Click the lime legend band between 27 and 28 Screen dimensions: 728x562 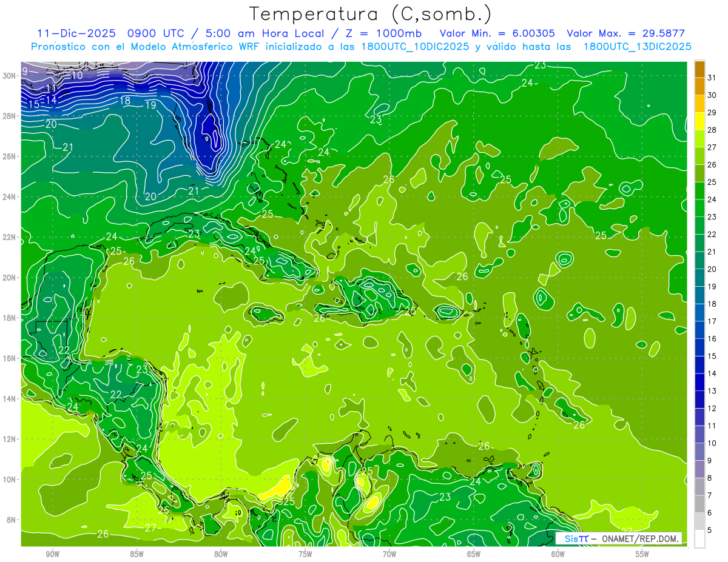tap(699, 139)
